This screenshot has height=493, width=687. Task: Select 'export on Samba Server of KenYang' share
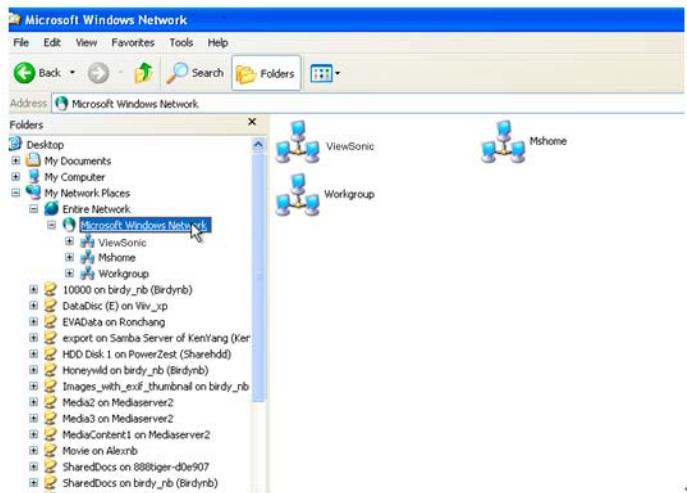[156, 338]
